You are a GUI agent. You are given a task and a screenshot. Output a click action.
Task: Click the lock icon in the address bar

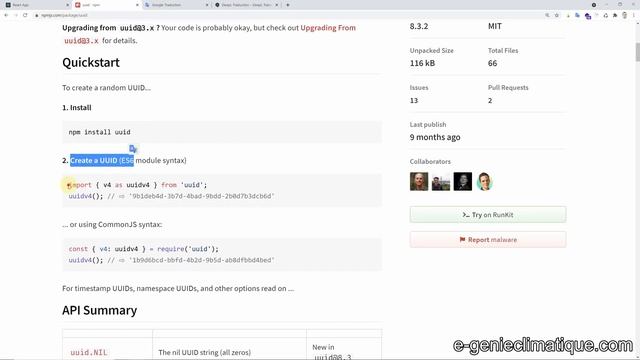pyautogui.click(x=37, y=16)
